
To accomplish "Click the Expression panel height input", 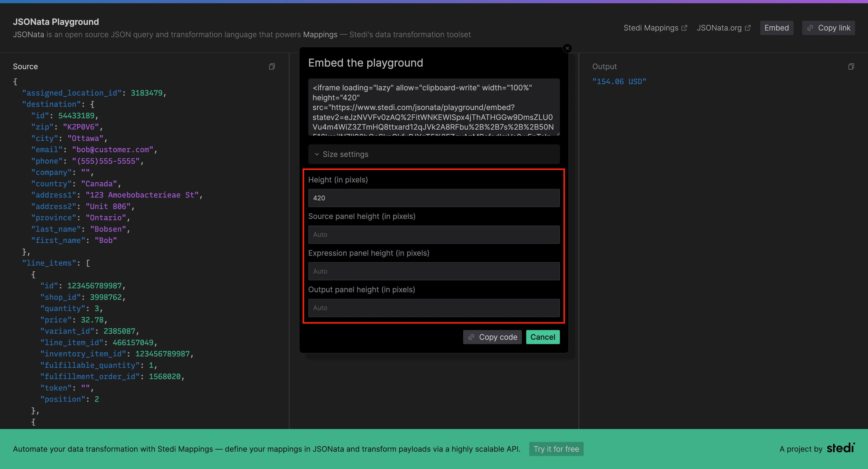I will click(433, 271).
